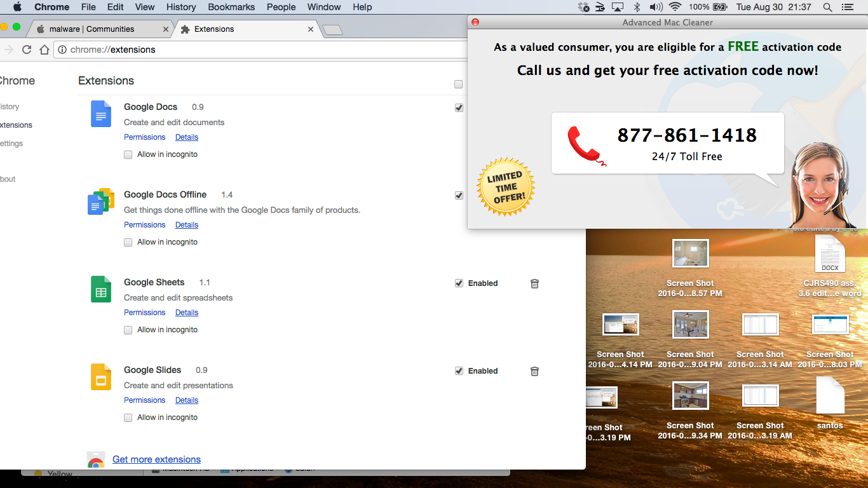Click the chrome://extensions address bar
Viewport: 868px width, 488px height.
click(x=261, y=50)
